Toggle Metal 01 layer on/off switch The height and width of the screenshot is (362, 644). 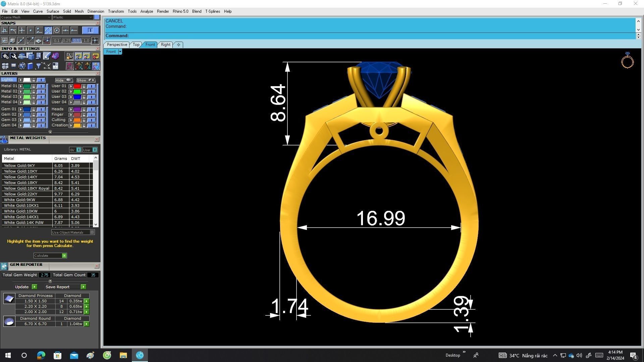(41, 86)
